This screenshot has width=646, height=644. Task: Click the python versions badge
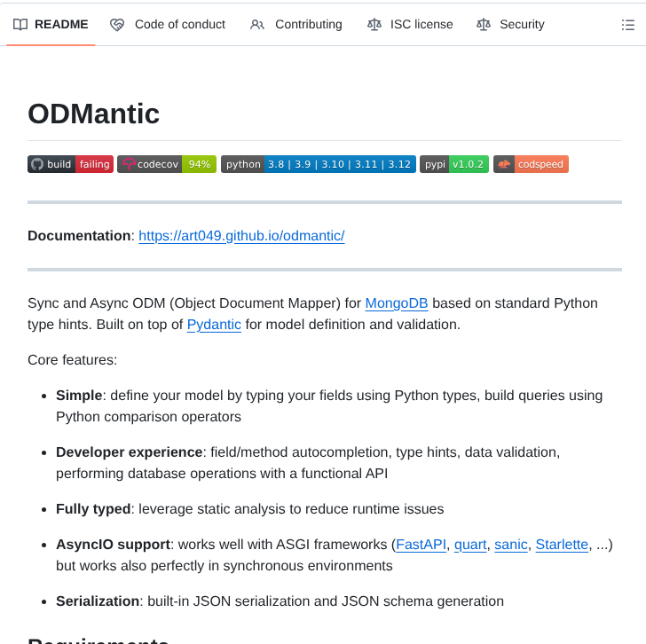[318, 164]
